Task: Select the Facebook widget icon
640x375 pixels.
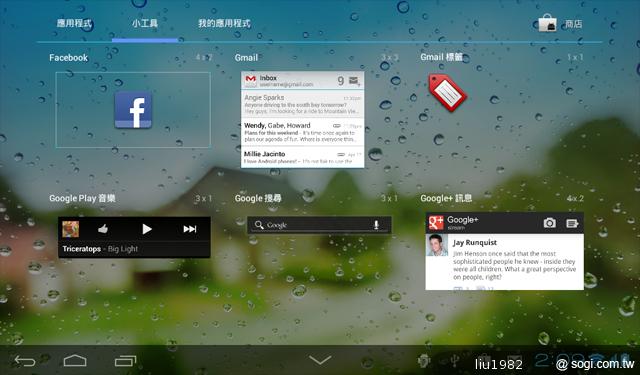Action: [133, 110]
